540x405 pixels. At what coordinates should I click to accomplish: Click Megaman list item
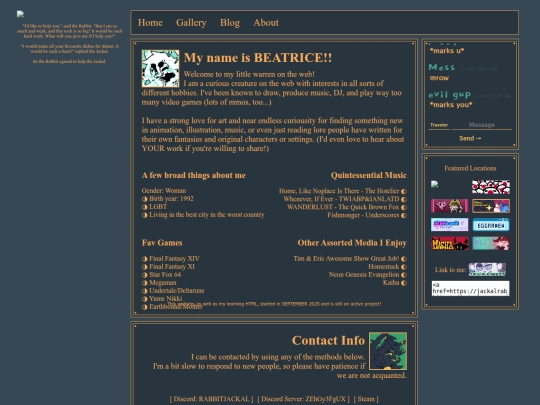tap(159, 282)
